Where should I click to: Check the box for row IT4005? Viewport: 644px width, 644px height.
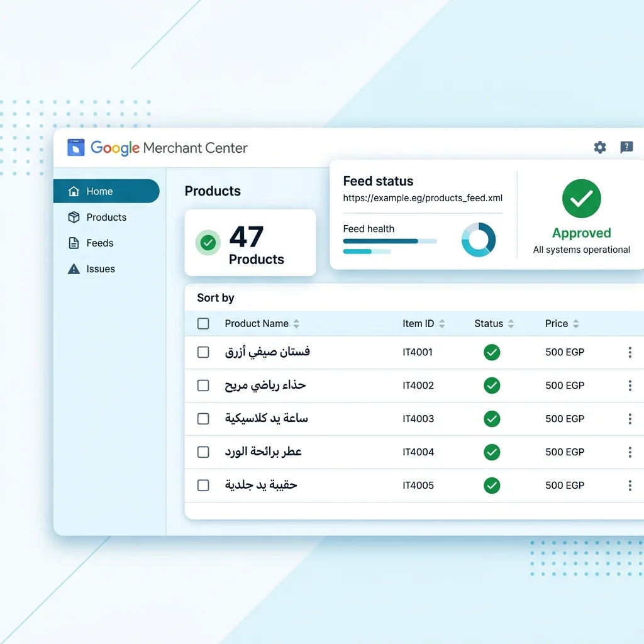203,485
